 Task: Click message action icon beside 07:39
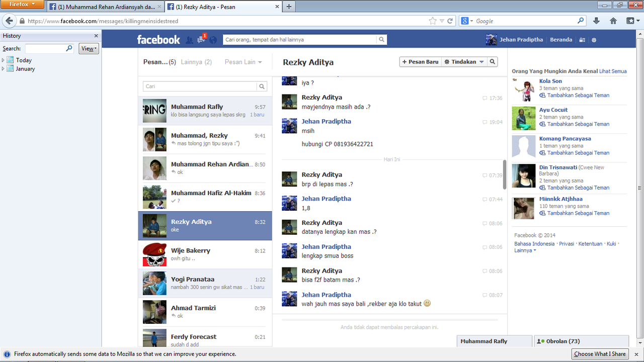485,175
